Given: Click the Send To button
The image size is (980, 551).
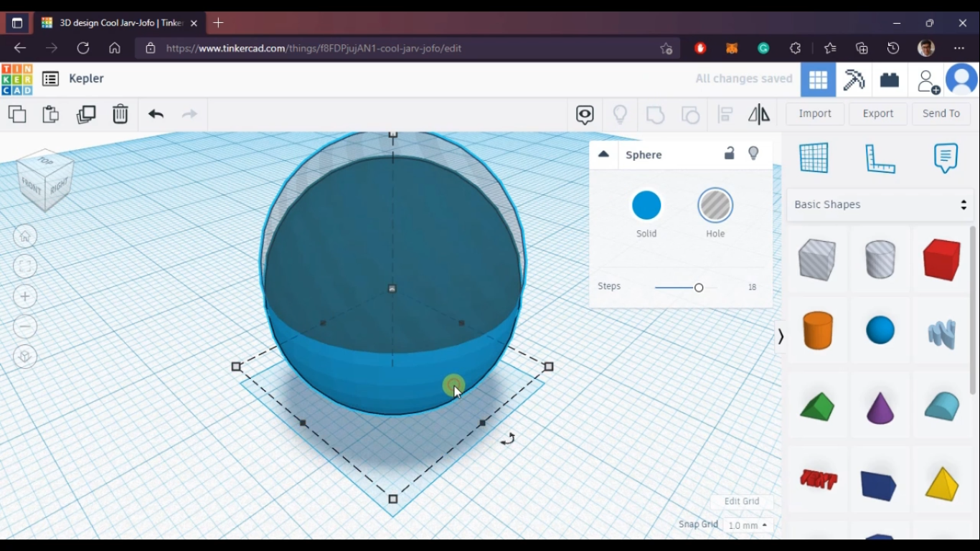Looking at the screenshot, I should (x=941, y=113).
